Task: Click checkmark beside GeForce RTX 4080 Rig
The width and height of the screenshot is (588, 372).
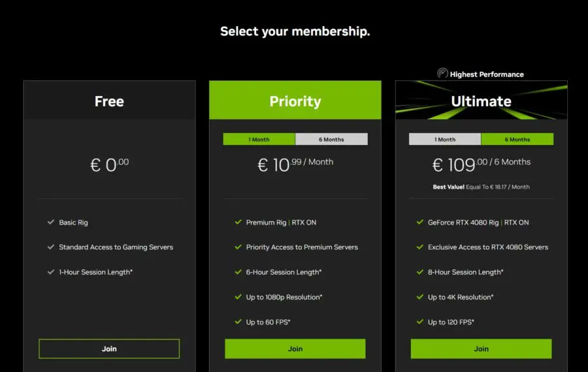Action: pyautogui.click(x=419, y=223)
